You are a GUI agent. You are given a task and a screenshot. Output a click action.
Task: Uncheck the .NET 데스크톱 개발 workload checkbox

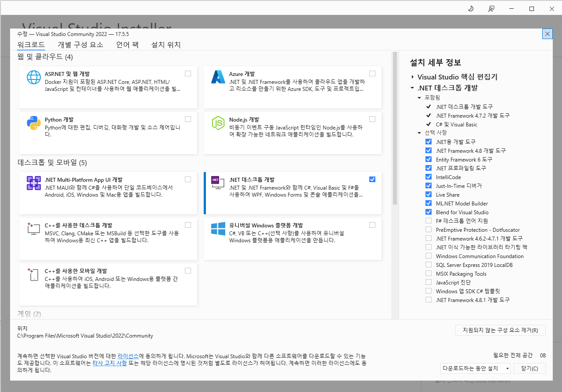pos(372,179)
